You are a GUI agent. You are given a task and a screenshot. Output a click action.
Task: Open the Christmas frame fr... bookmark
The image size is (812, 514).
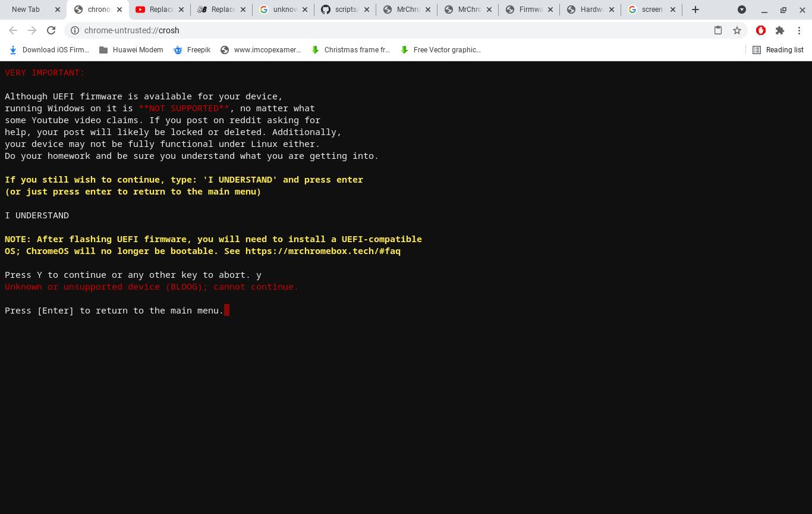[x=350, y=50]
